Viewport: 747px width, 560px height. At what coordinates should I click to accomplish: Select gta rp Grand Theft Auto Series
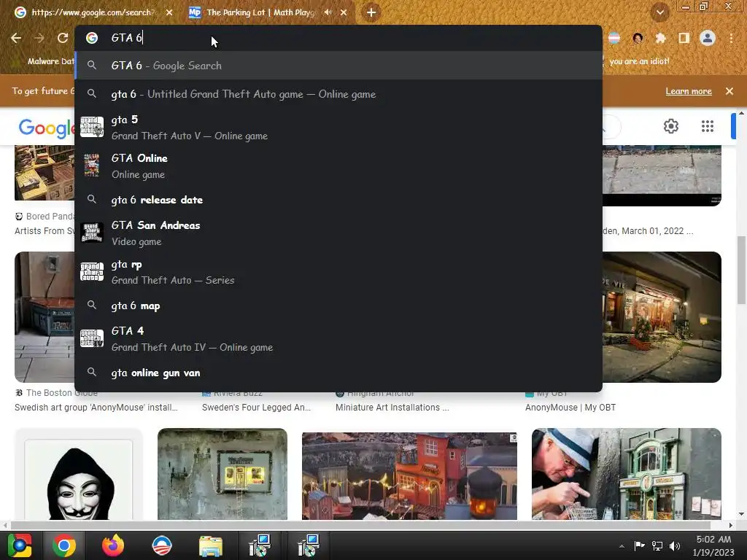(338, 272)
